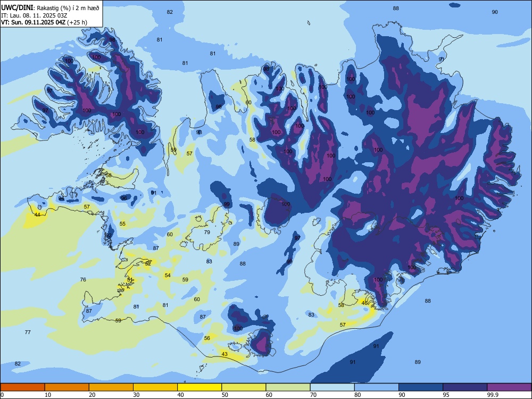Click the humidity value '43' on the map
This screenshot has width=532, height=399.
point(225,354)
